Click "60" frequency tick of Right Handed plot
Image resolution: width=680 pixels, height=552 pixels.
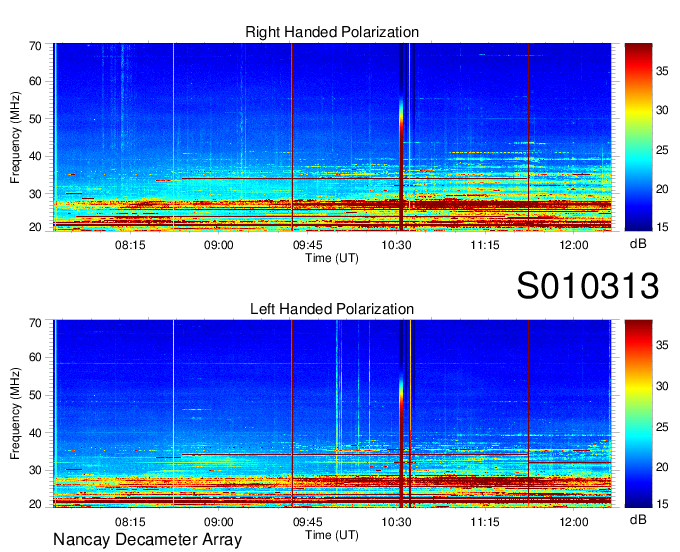(35, 81)
